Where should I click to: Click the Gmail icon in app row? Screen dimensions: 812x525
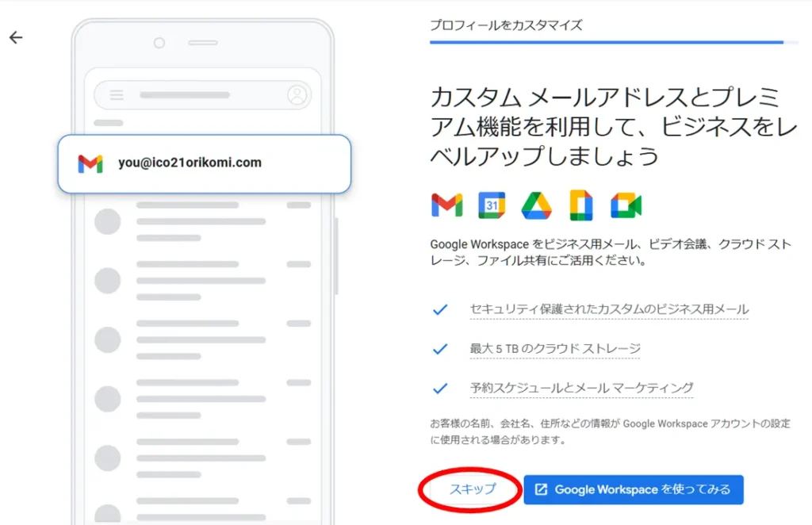click(x=446, y=205)
